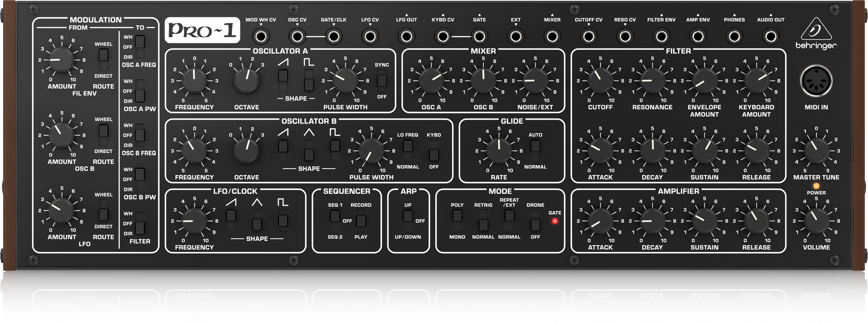
Task: Select the AUDIO OUT jack
Action: pos(771,36)
